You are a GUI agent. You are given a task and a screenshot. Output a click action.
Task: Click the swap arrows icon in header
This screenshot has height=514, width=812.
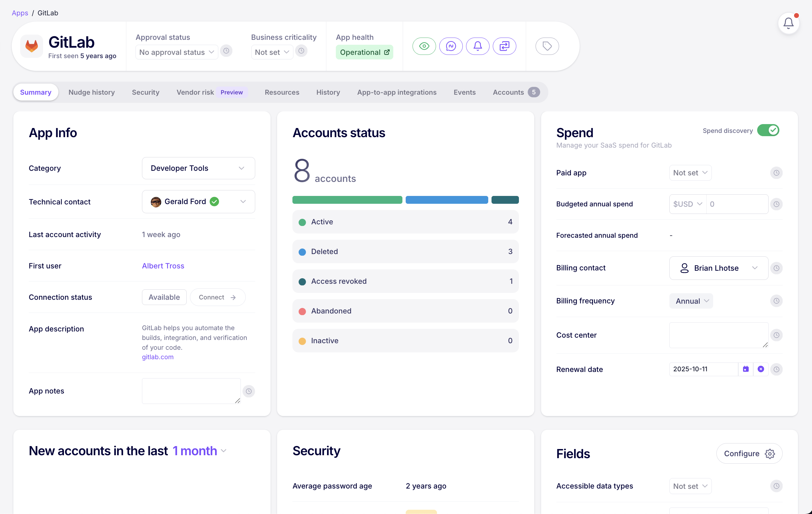(x=504, y=46)
